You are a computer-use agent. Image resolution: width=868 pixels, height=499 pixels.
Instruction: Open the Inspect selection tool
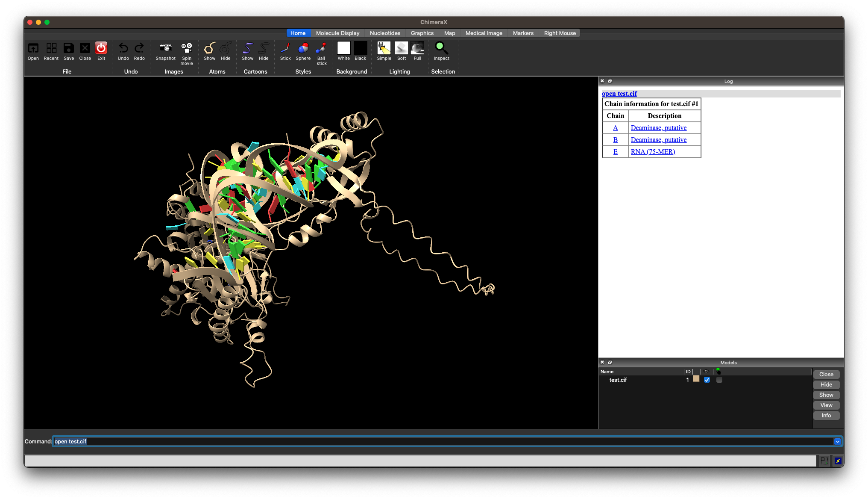441,48
